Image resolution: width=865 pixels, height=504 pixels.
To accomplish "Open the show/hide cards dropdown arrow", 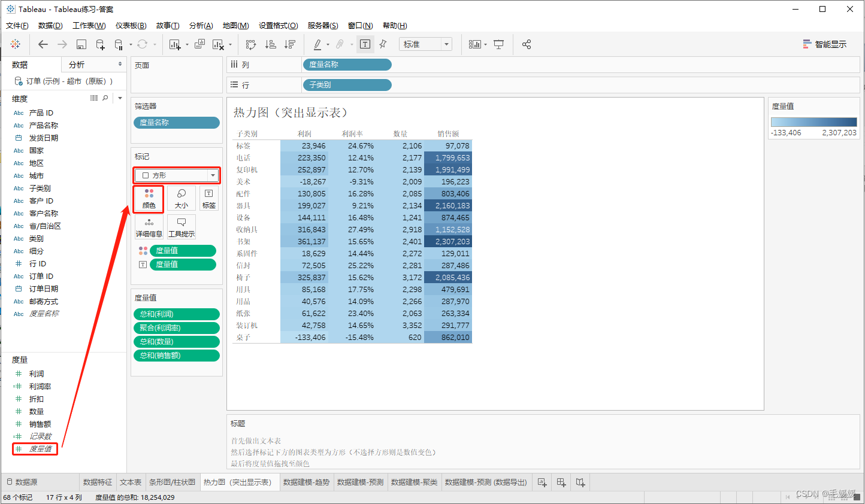I will tap(485, 44).
